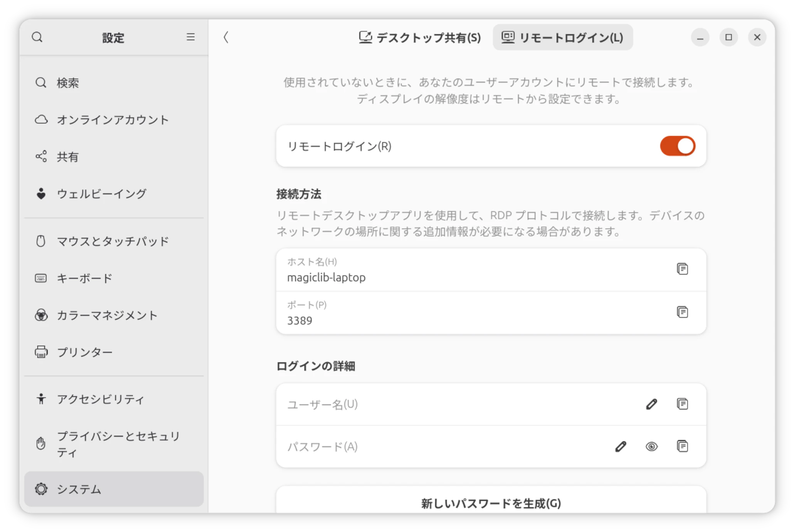
Task: Minimize the settings window
Action: [x=700, y=37]
